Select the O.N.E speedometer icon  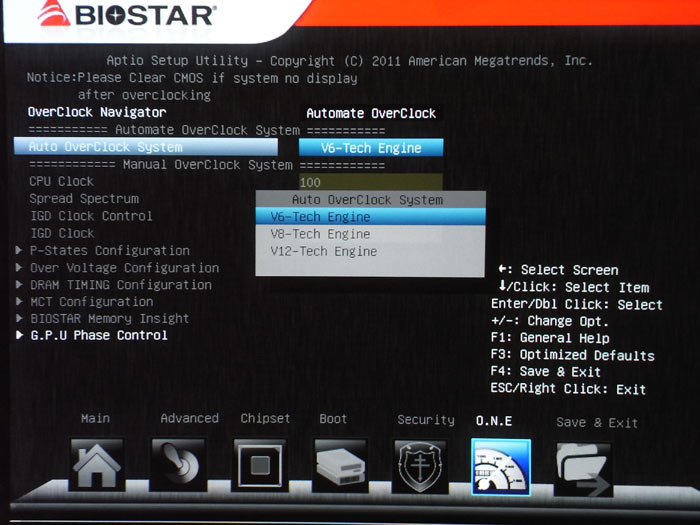pyautogui.click(x=501, y=467)
